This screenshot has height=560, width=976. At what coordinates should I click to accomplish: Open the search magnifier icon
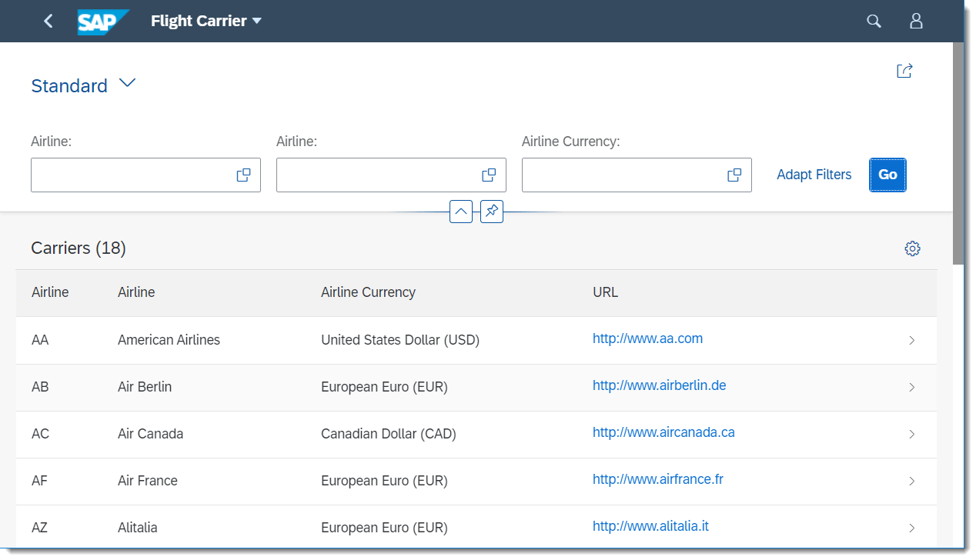874,22
